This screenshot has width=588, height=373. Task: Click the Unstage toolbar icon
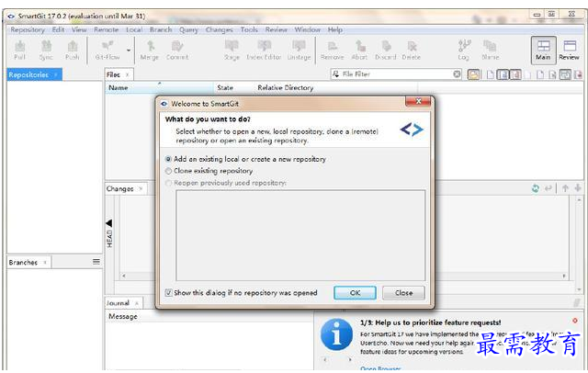(299, 51)
